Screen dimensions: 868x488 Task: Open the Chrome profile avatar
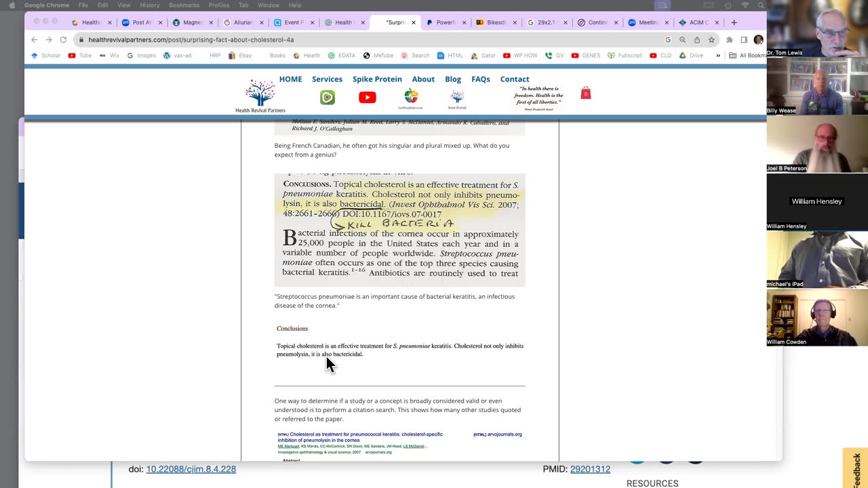click(758, 40)
